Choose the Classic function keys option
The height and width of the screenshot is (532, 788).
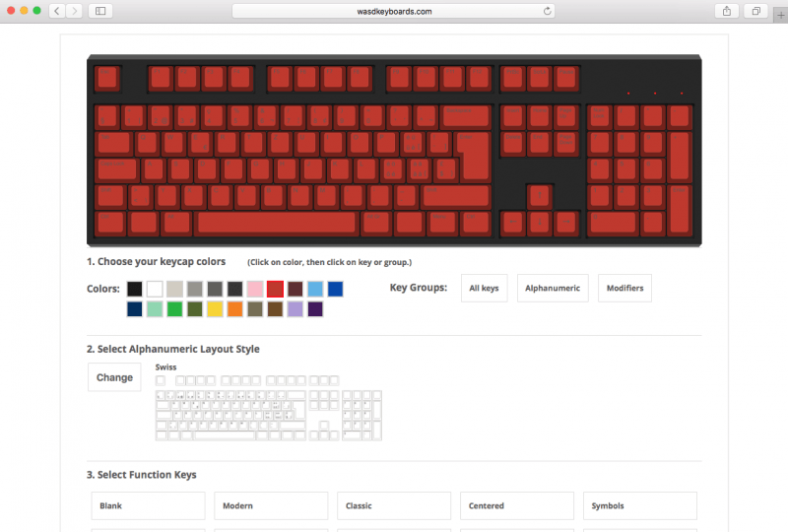coord(394,505)
